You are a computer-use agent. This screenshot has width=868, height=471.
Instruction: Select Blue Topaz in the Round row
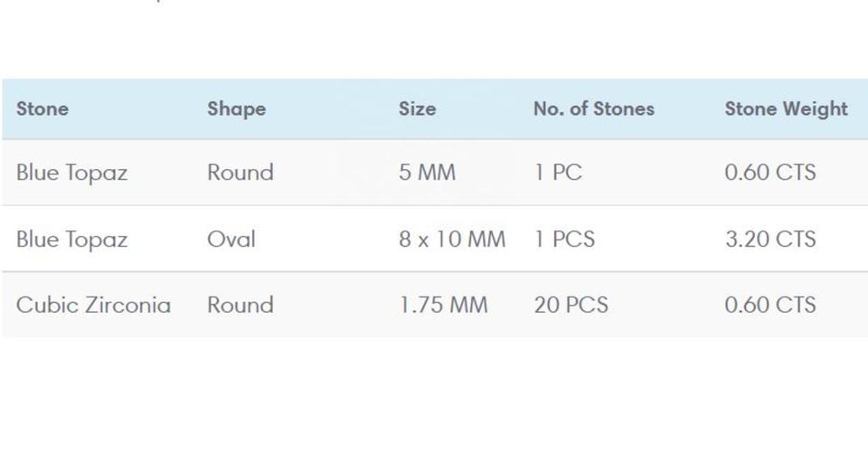point(71,173)
